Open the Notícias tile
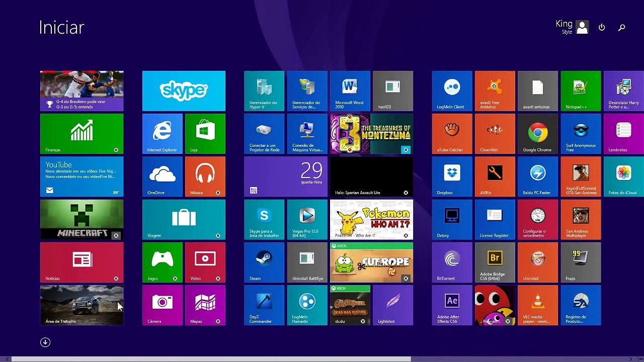644x362 pixels. (x=82, y=262)
